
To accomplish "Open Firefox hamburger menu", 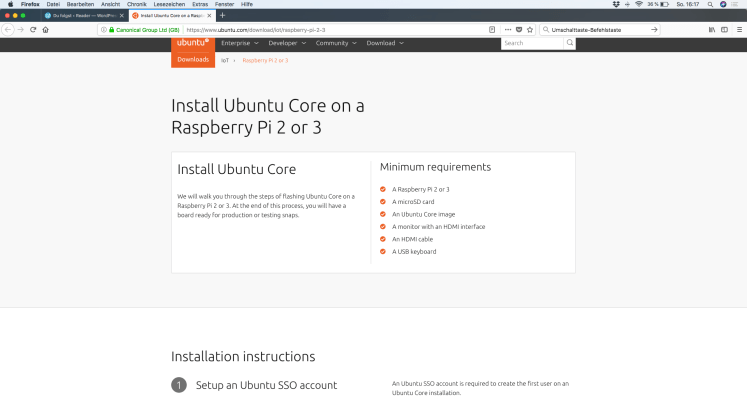I will click(739, 30).
